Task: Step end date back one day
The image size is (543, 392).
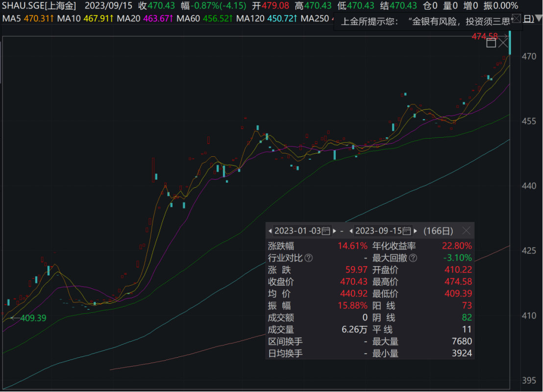Action: click(351, 231)
